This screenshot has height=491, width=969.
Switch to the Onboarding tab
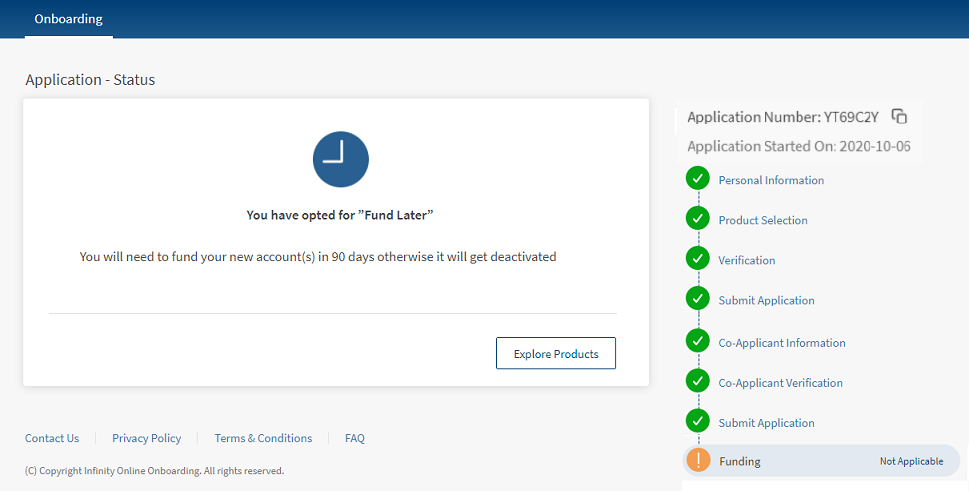(68, 19)
